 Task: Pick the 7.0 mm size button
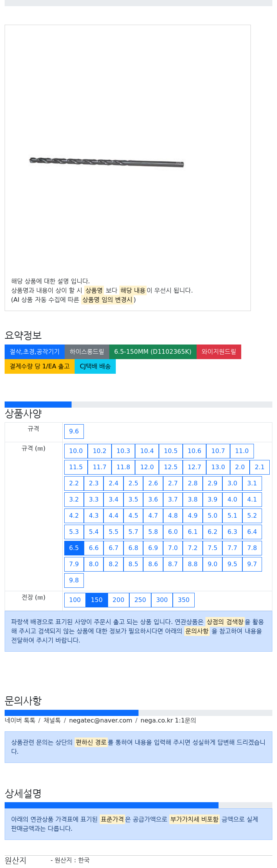[173, 548]
